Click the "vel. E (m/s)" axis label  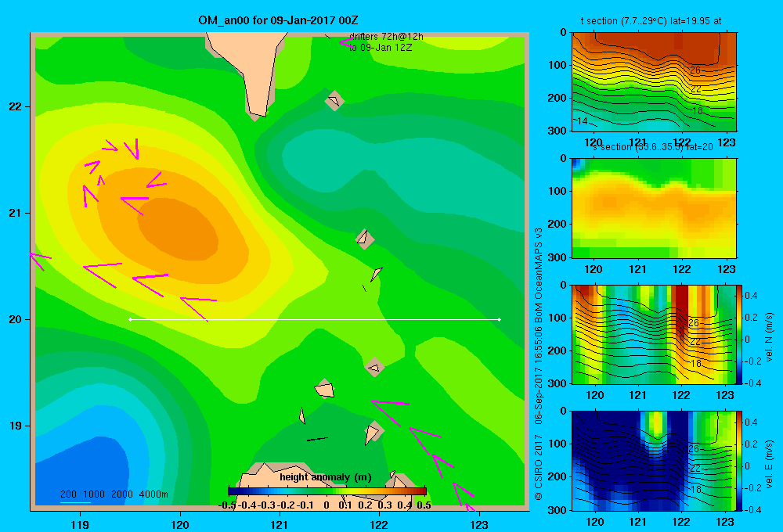[x=769, y=464]
